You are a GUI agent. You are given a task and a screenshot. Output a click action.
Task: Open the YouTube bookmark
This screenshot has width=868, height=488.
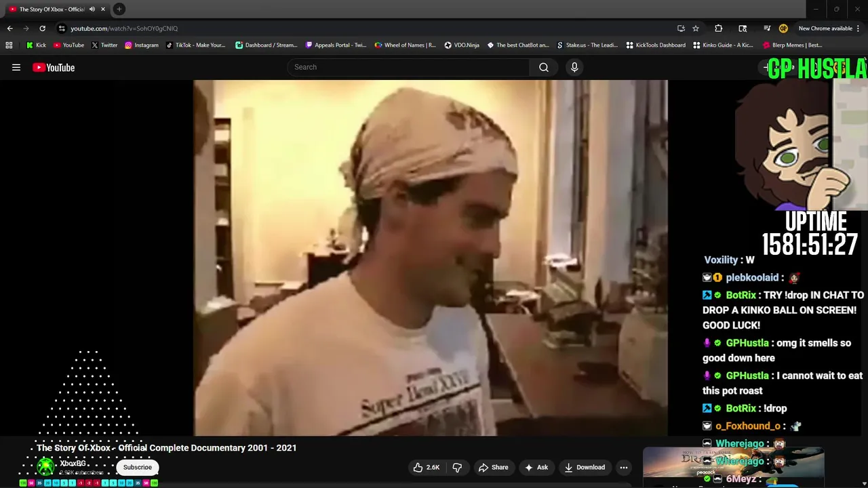[68, 45]
